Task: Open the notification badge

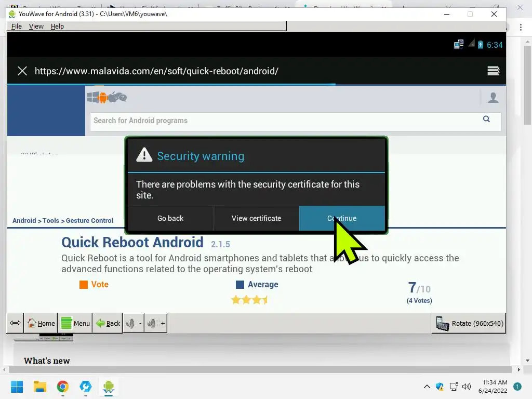Action: coord(517,387)
